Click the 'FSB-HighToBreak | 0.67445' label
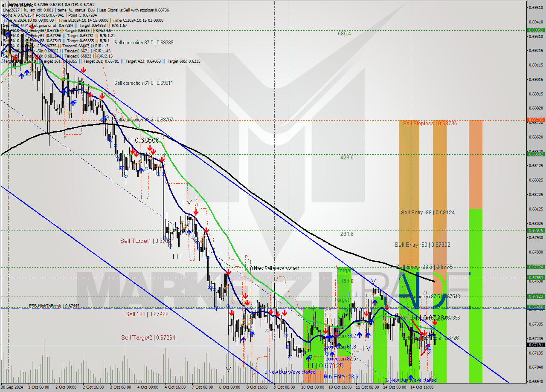The width and height of the screenshot is (546, 392). tap(54, 306)
